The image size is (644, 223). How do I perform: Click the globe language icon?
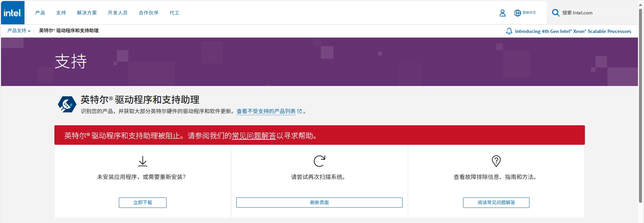[x=517, y=13]
